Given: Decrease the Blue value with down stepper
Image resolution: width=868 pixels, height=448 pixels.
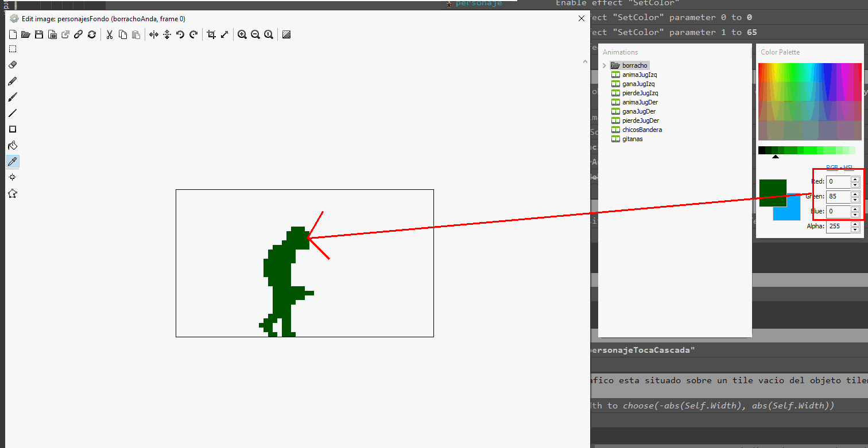Looking at the screenshot, I should pos(855,215).
